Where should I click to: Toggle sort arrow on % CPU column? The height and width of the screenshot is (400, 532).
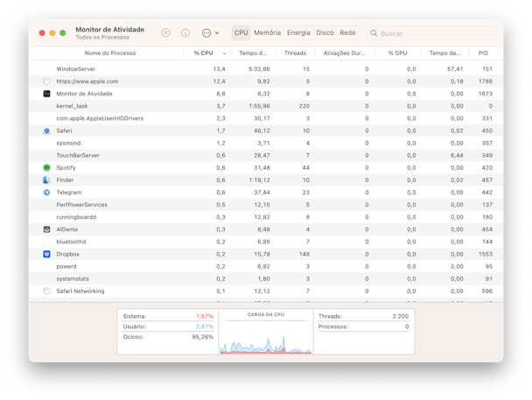click(224, 53)
